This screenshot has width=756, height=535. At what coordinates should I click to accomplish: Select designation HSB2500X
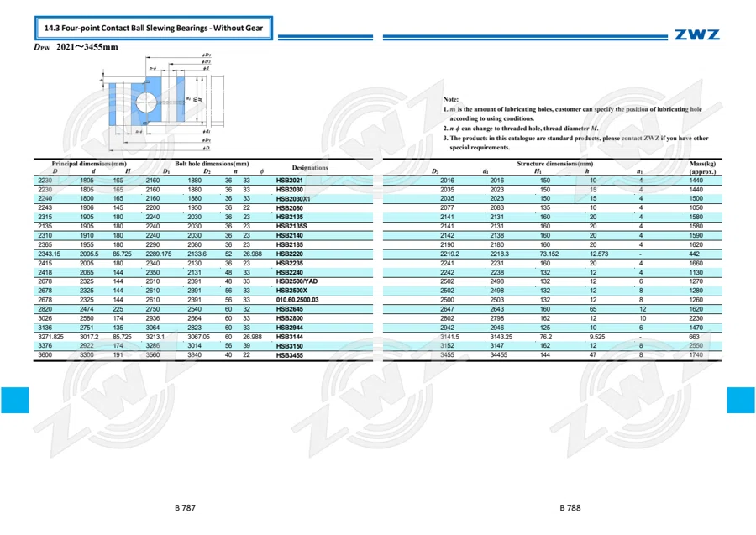[291, 291]
